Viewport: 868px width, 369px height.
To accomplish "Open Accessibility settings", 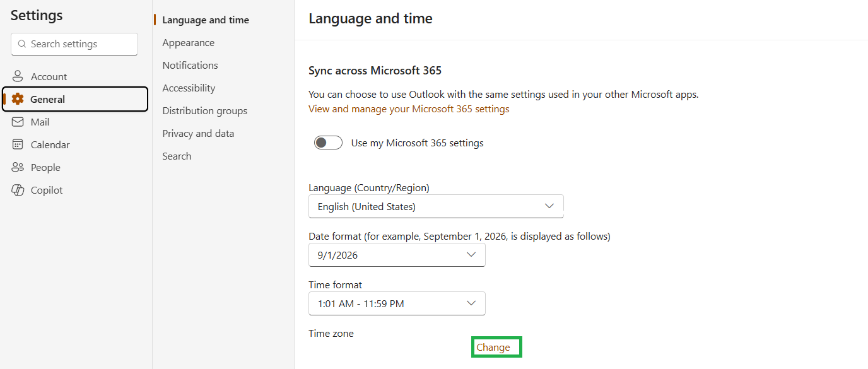I will tap(189, 88).
